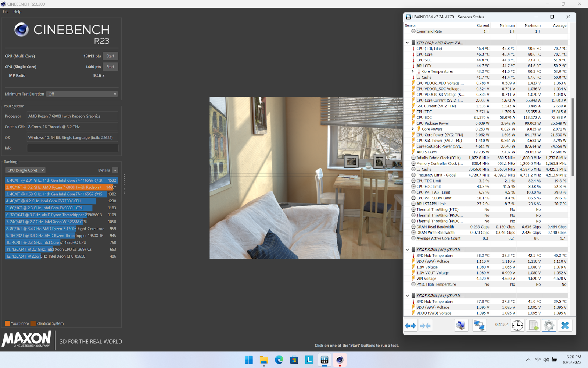Click the HWiNFO vertical scrollbar
Viewport: 588px width, 368px height.
point(573,136)
